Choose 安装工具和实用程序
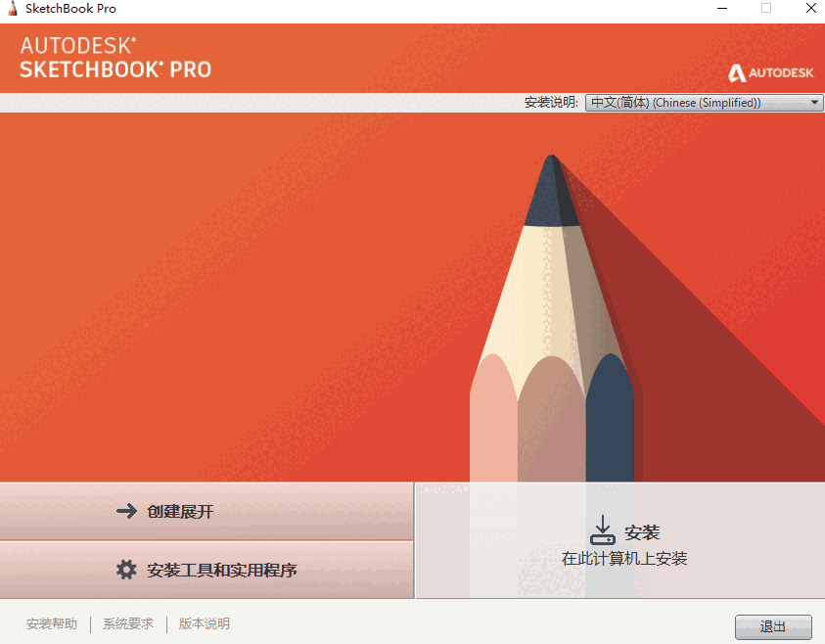This screenshot has height=644, width=825. click(206, 570)
